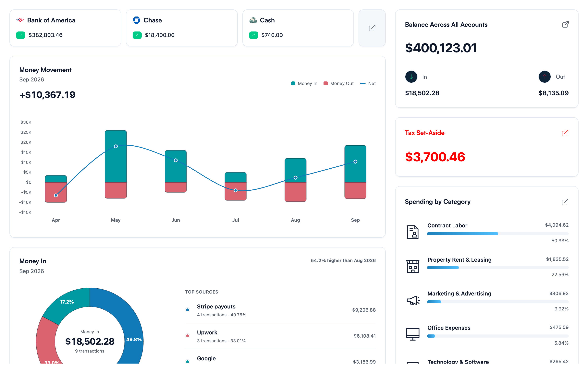This screenshot has height=373, width=588.
Task: Select the Stripe payouts source row
Action: (280, 310)
